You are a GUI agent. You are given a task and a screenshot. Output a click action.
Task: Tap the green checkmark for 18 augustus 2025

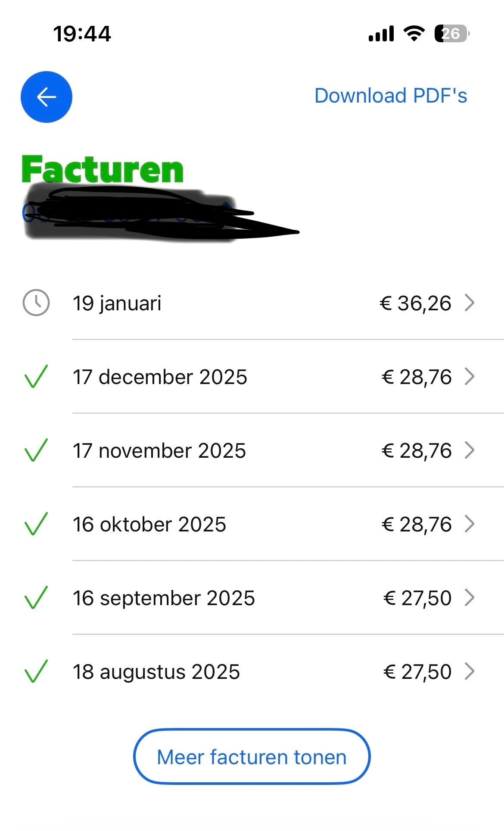pos(36,672)
